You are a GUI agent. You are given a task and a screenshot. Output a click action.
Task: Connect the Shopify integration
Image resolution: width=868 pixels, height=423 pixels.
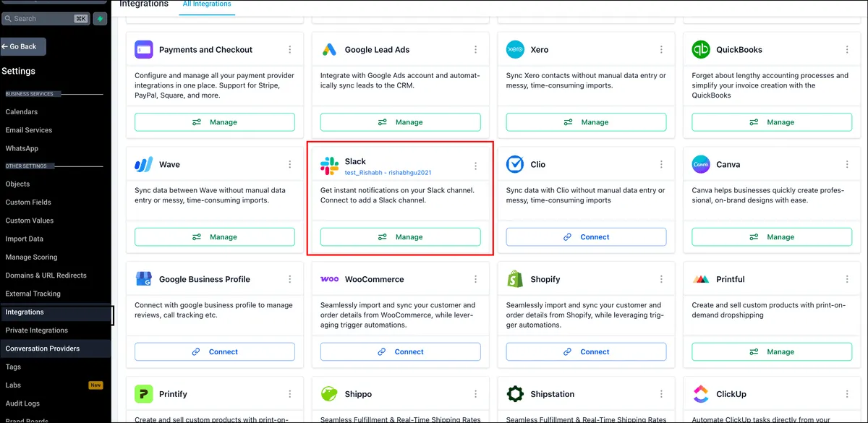point(586,352)
